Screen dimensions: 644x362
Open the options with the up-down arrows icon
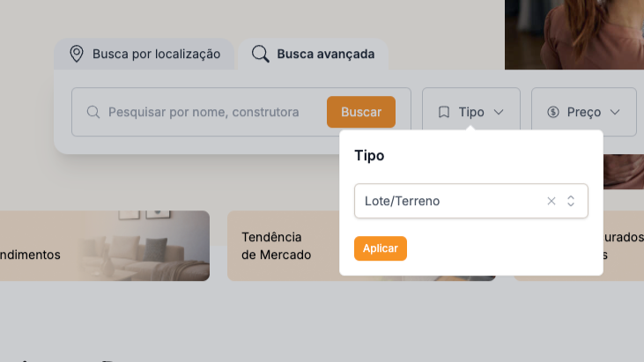(x=571, y=201)
